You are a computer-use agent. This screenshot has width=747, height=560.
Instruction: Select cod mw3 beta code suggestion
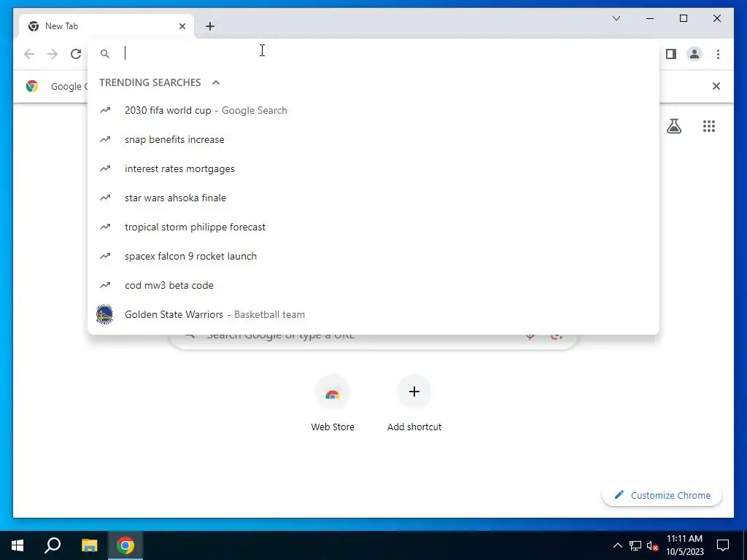pos(373,285)
